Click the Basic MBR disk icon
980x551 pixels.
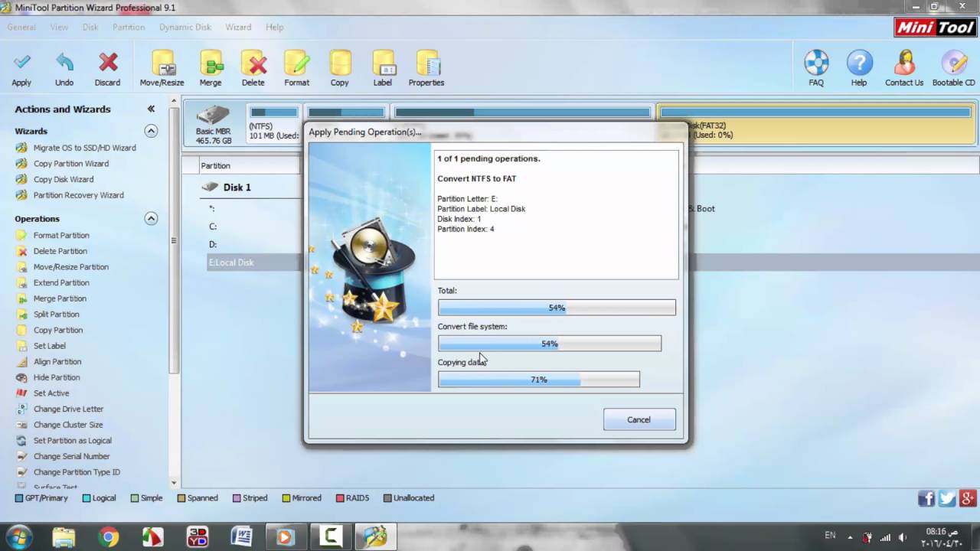click(x=213, y=116)
